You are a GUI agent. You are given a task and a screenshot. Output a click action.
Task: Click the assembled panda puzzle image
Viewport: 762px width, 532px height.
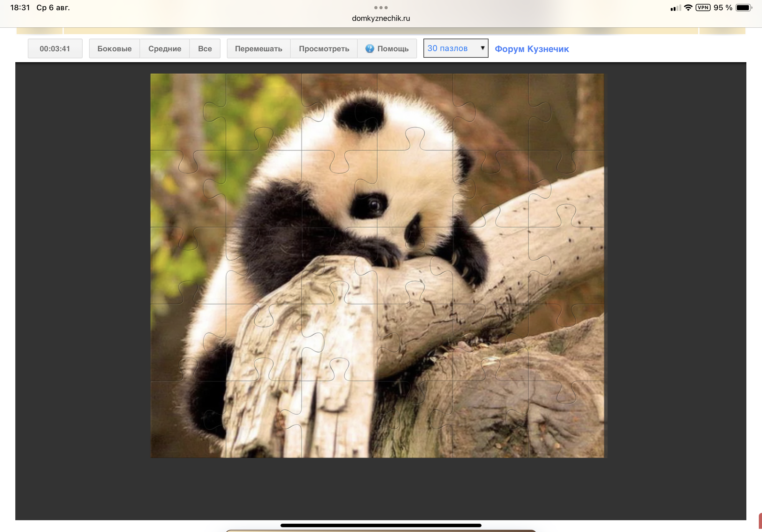click(377, 265)
